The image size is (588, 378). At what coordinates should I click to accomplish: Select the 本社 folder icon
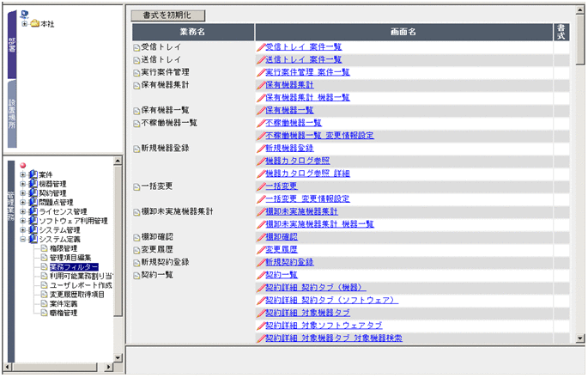35,24
